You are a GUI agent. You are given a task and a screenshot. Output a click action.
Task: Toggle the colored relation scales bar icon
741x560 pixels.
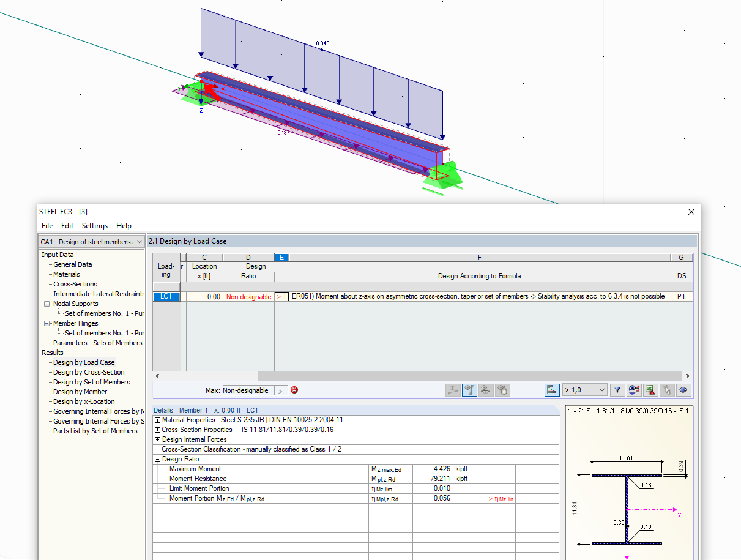pyautogui.click(x=552, y=390)
